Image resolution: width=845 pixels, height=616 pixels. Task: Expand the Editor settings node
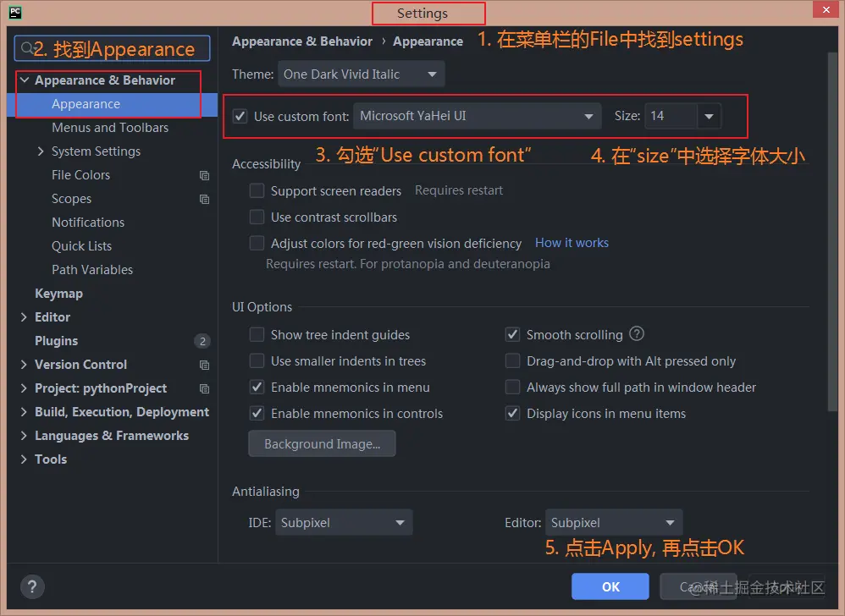[x=24, y=317]
